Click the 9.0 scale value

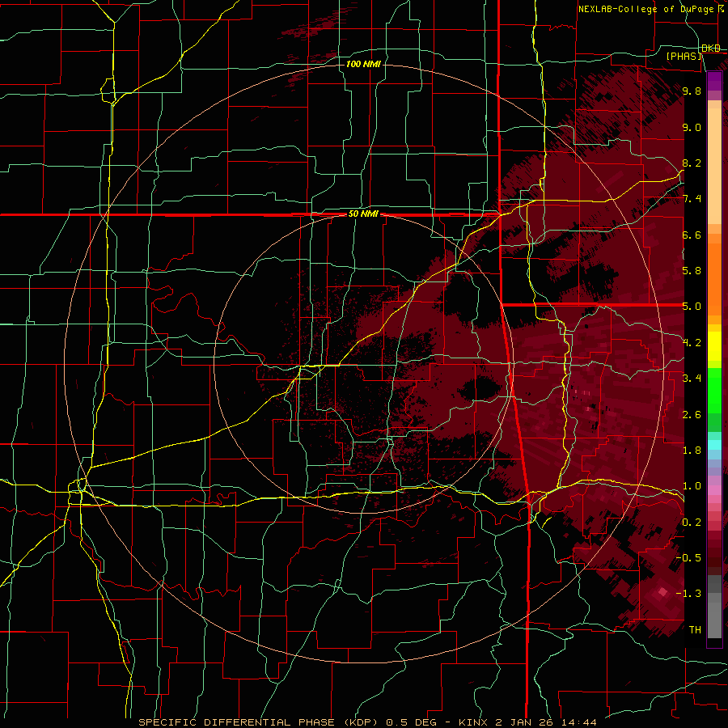(692, 127)
